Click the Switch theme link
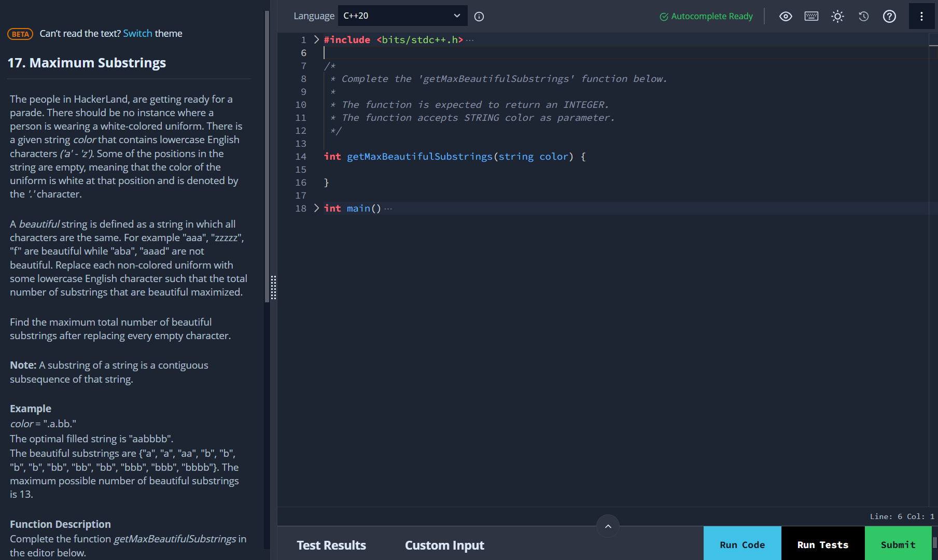938x560 pixels. (x=137, y=34)
